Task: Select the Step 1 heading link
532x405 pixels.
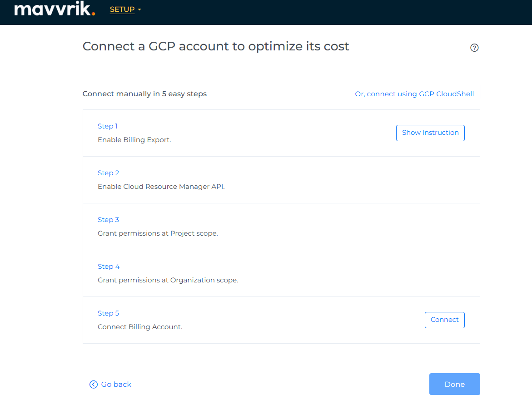Action: (108, 126)
